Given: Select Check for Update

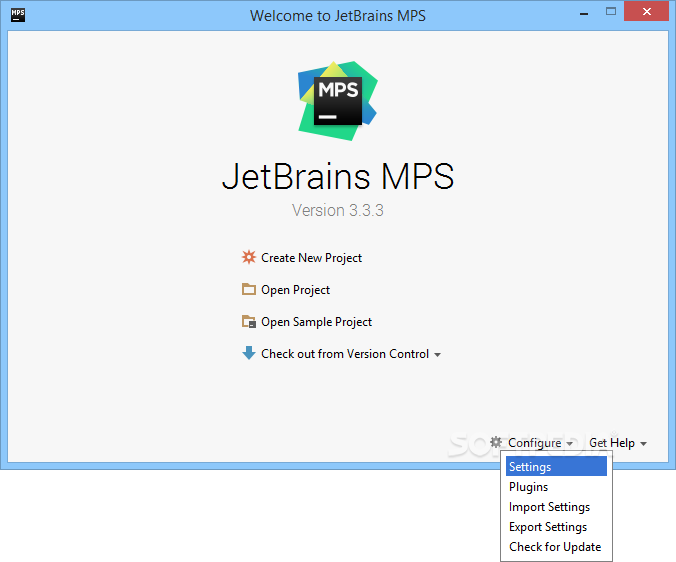Looking at the screenshot, I should click(556, 546).
